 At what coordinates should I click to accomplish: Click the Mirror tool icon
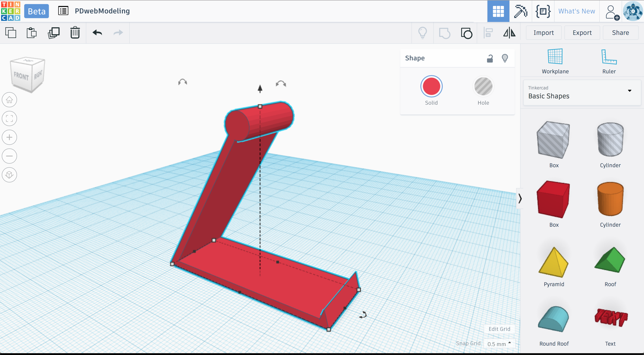[x=509, y=33]
